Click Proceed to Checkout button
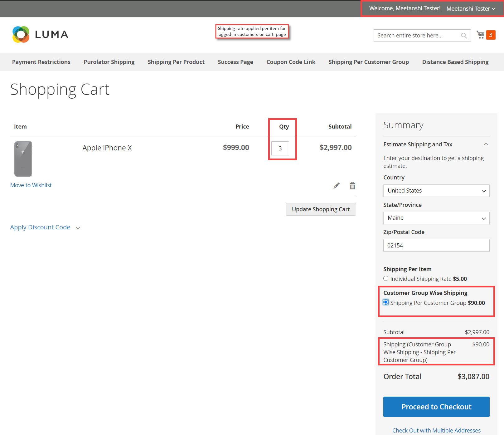 436,407
